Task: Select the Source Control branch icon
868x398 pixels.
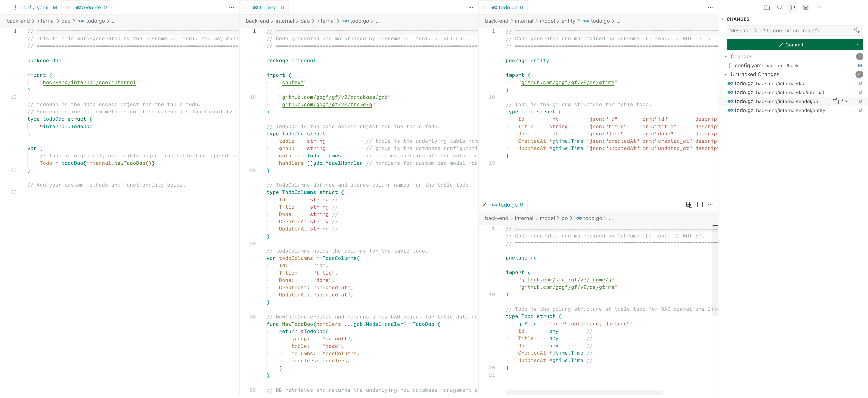Action: click(x=793, y=7)
